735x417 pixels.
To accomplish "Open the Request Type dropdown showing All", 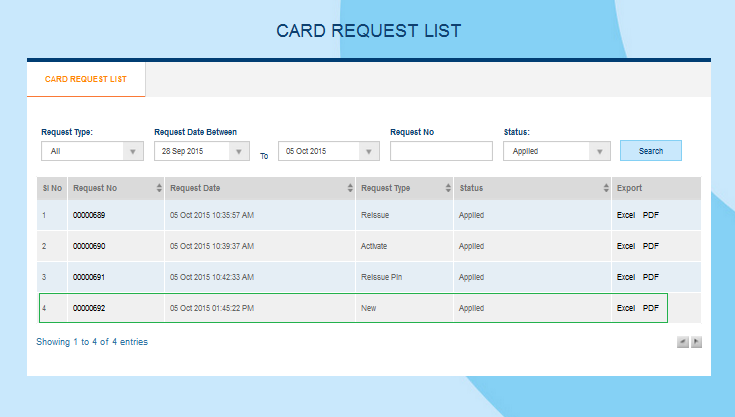I will (x=92, y=151).
